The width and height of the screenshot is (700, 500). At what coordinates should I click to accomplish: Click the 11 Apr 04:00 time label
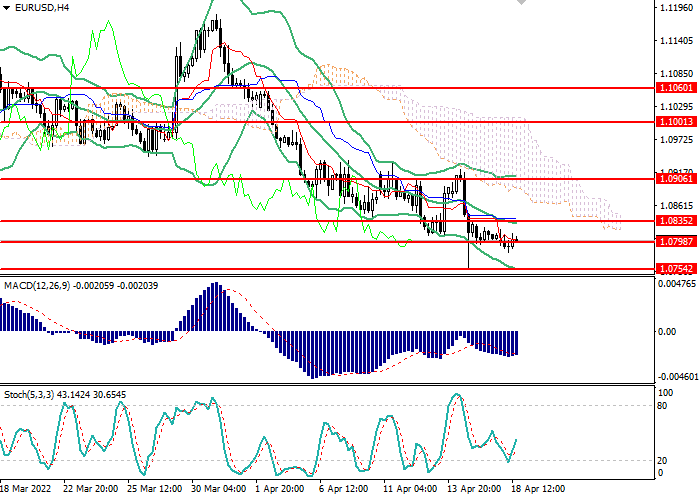pyautogui.click(x=410, y=489)
